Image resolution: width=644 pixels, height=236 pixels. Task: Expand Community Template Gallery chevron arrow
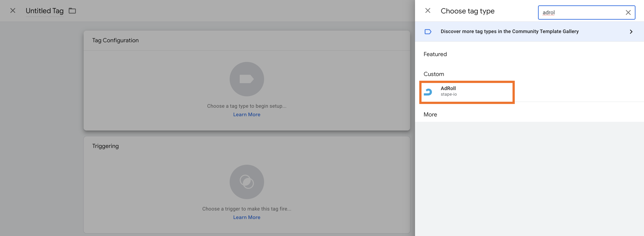(631, 32)
